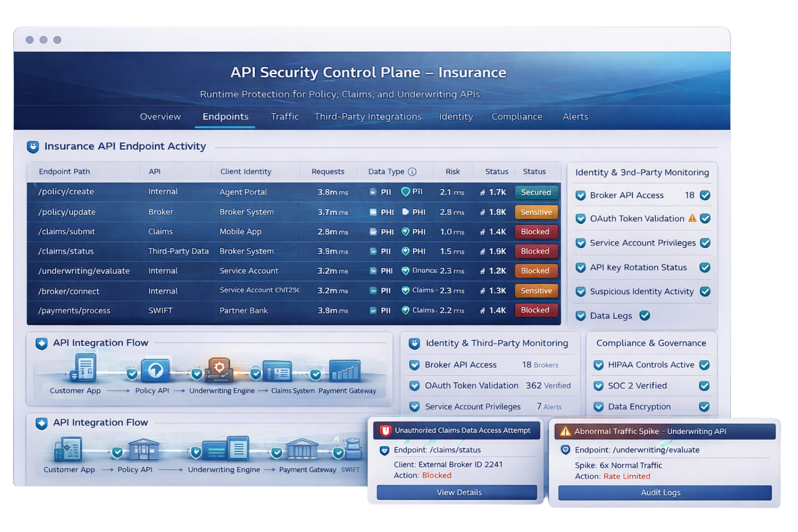Image resolution: width=798 pixels, height=532 pixels.
Task: Click the Claims System icon in the integration flow
Action: (x=278, y=370)
